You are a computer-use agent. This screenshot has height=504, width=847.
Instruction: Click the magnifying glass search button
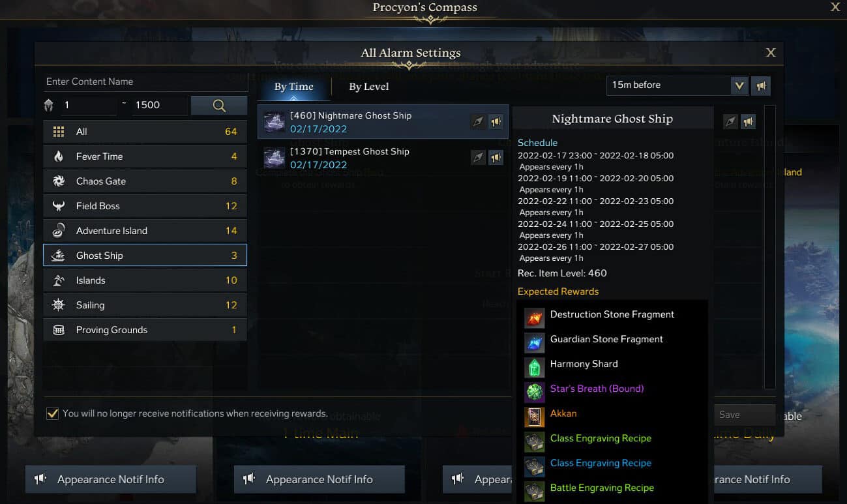coord(219,105)
